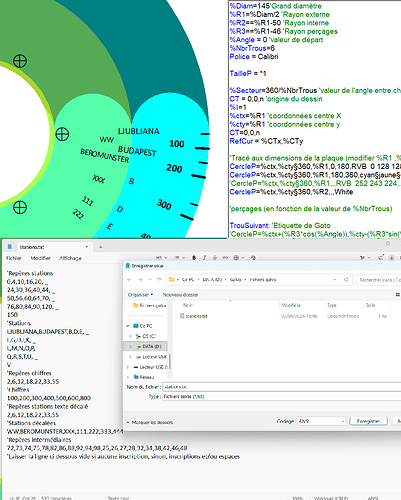Viewport: 401px width, 500px height.
Task: Add a new Notepad tab
Action: (x=101, y=247)
